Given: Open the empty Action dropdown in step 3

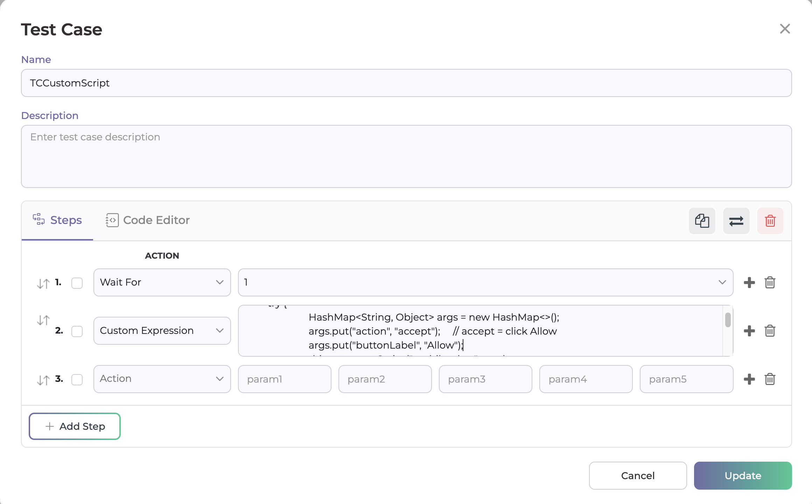Looking at the screenshot, I should (162, 379).
